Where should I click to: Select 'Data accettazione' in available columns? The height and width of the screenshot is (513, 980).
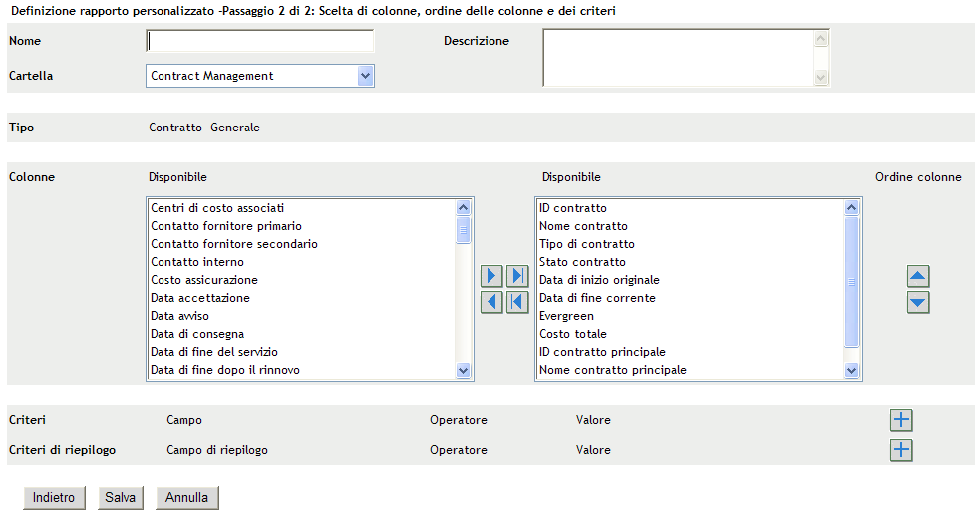click(200, 298)
